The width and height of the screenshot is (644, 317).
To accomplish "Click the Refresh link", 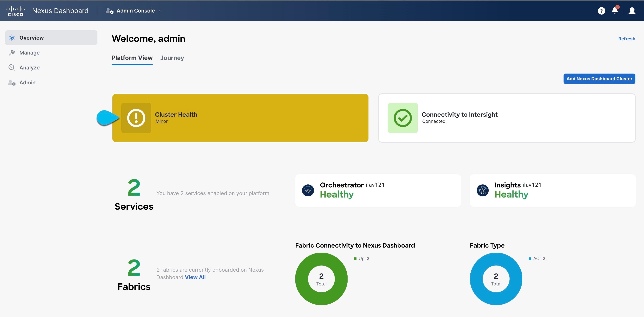I will click(626, 39).
